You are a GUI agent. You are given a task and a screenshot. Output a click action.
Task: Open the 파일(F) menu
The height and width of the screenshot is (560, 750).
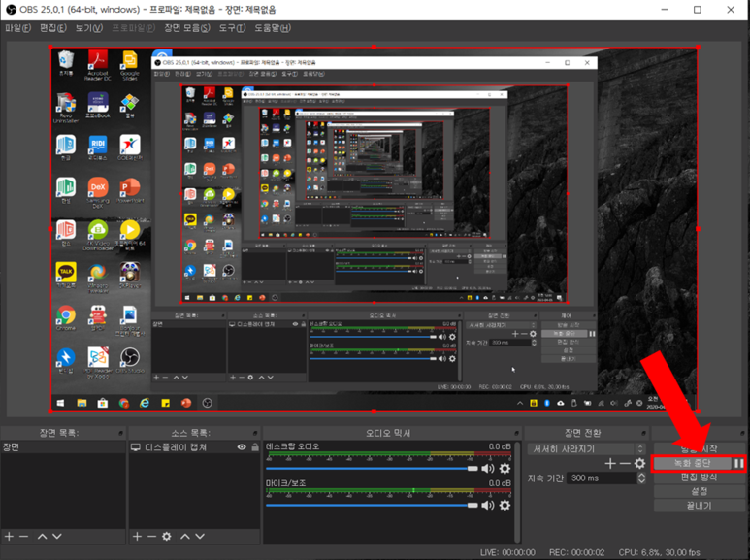point(17,28)
